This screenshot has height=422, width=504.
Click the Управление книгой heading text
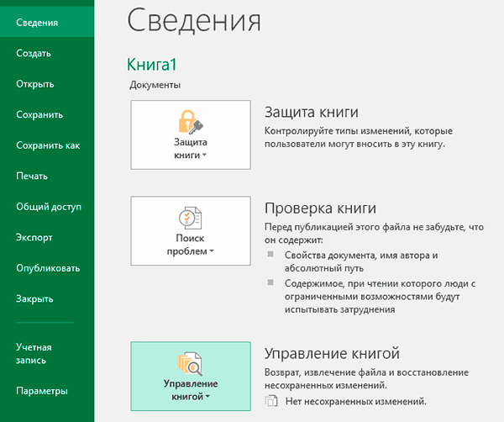[332, 354]
